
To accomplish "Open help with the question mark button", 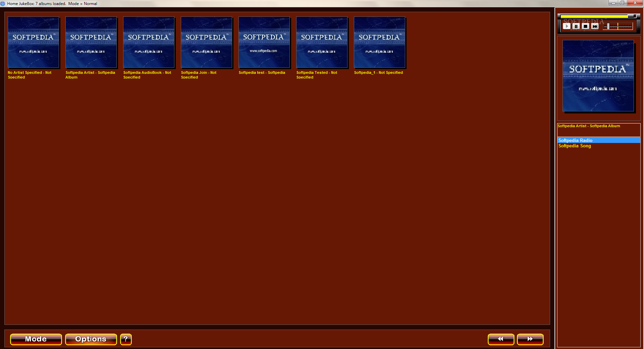I will click(126, 339).
